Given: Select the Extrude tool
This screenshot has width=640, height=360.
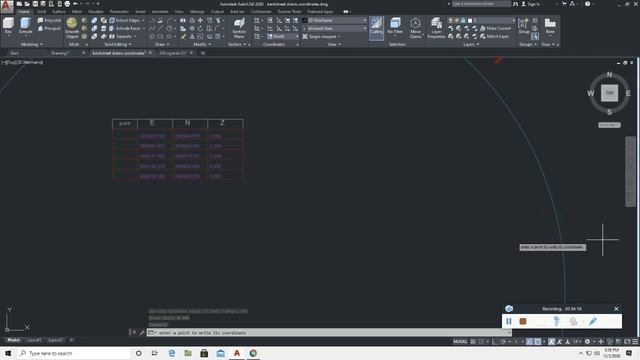Looking at the screenshot, I should pos(25,26).
